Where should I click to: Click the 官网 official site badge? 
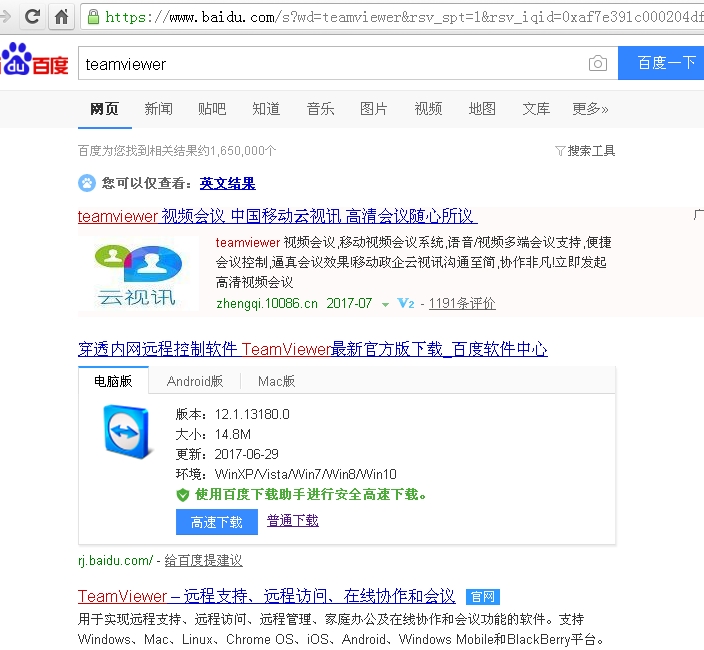pyautogui.click(x=483, y=597)
